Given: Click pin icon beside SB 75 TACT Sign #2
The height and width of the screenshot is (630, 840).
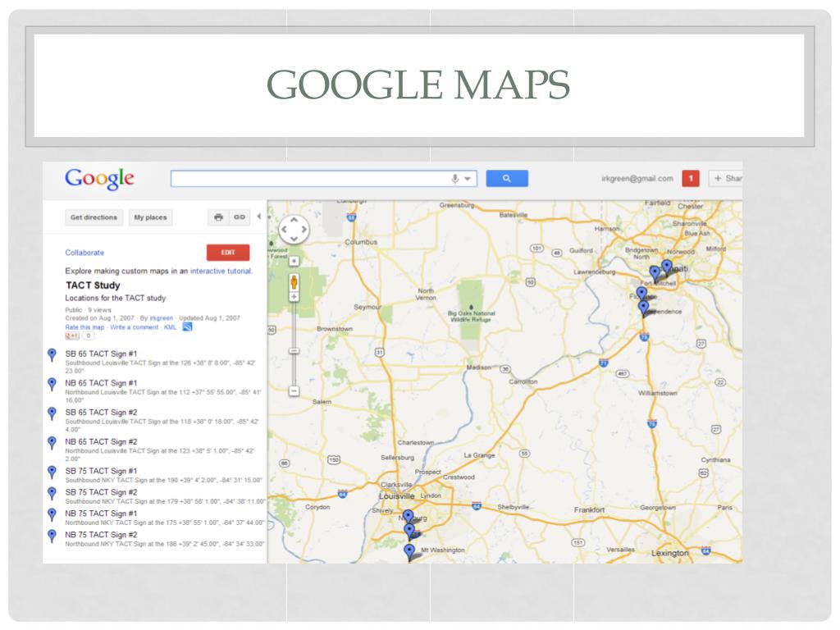Looking at the screenshot, I should pos(52,493).
